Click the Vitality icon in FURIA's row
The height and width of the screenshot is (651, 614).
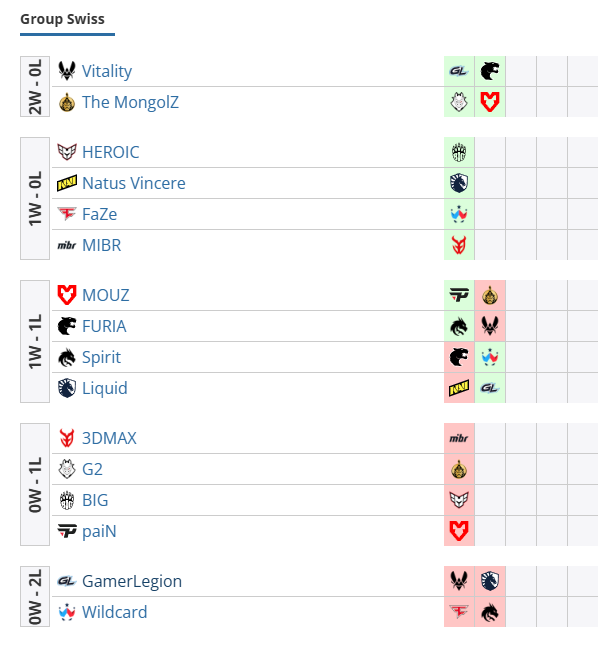point(490,326)
